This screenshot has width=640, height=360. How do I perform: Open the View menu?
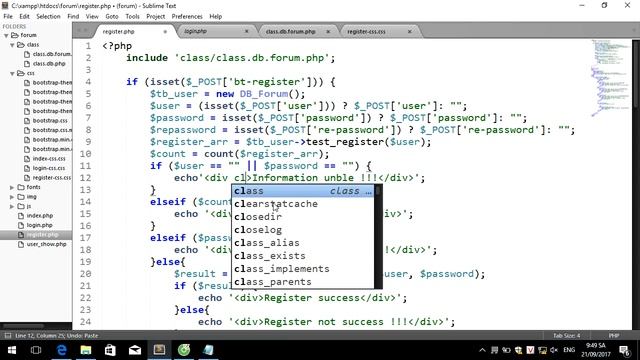[x=92, y=16]
